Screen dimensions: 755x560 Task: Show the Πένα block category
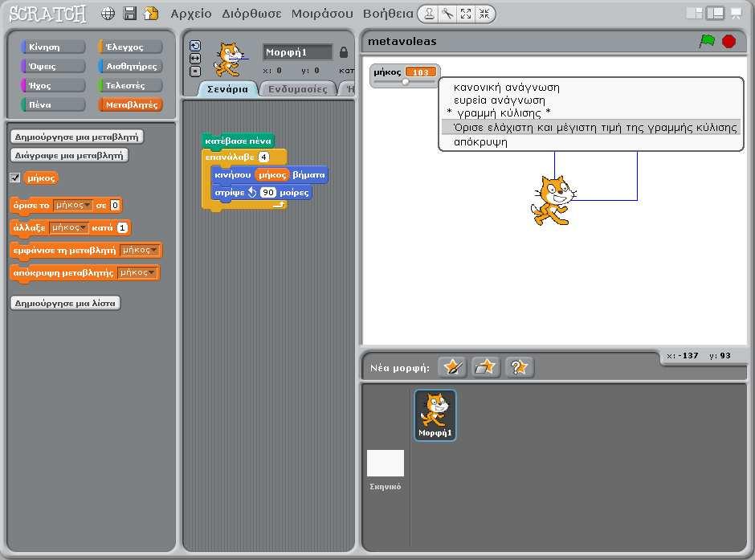[x=53, y=105]
